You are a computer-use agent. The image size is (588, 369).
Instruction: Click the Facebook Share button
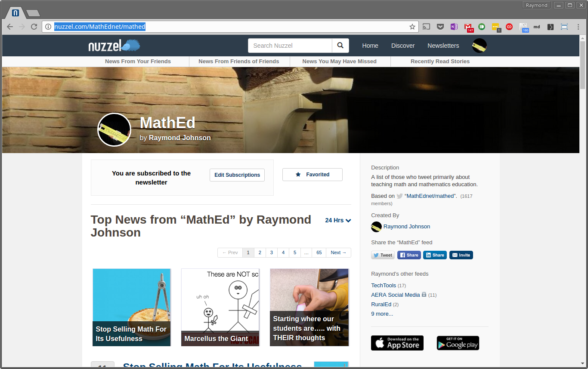pyautogui.click(x=409, y=255)
